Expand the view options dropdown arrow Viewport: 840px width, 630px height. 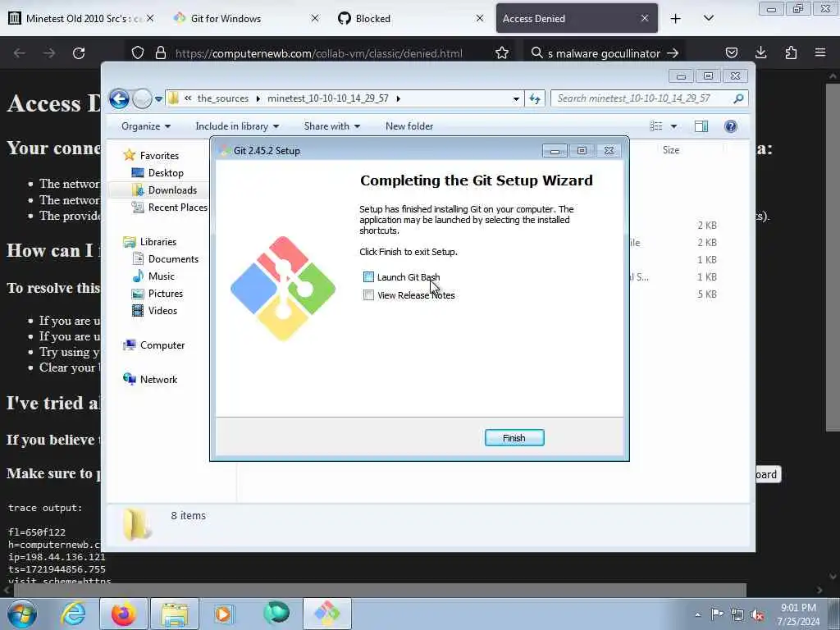pos(674,126)
